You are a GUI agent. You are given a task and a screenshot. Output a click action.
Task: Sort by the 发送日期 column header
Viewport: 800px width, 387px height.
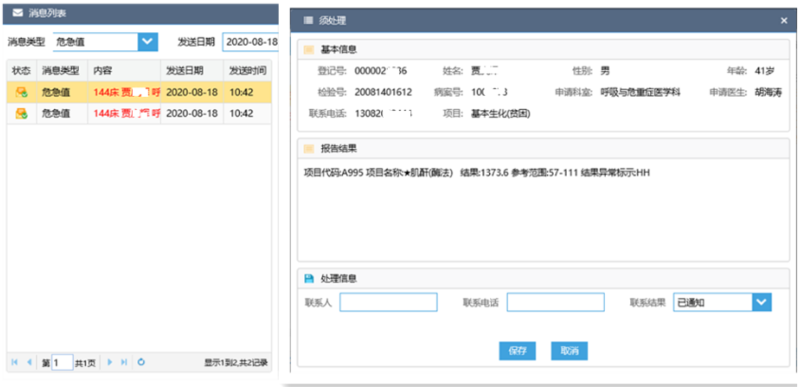click(192, 70)
